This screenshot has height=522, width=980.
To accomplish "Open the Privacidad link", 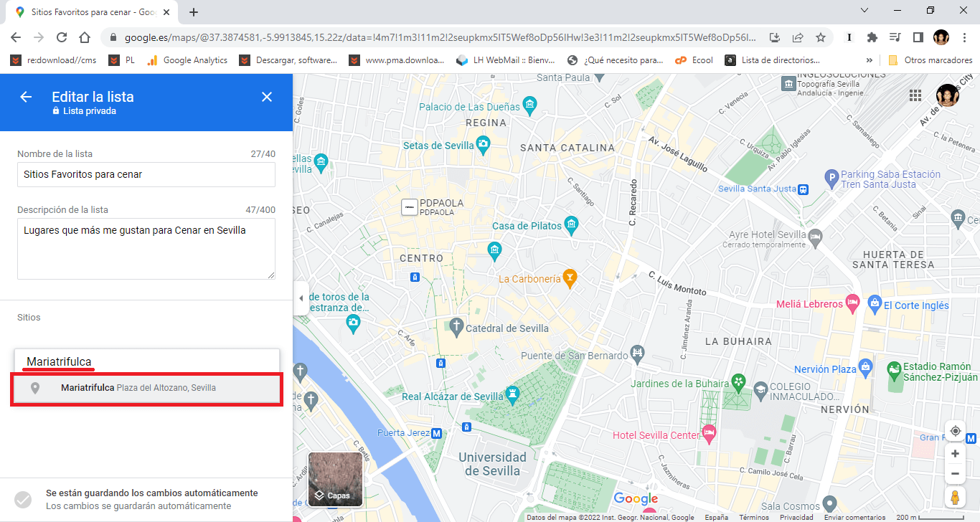I will (x=796, y=517).
